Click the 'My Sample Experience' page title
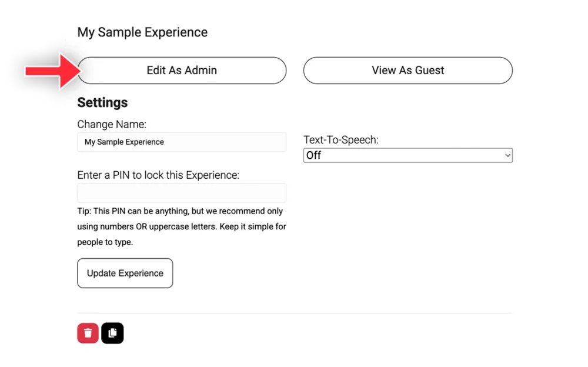This screenshot has height=367, width=588. (142, 32)
